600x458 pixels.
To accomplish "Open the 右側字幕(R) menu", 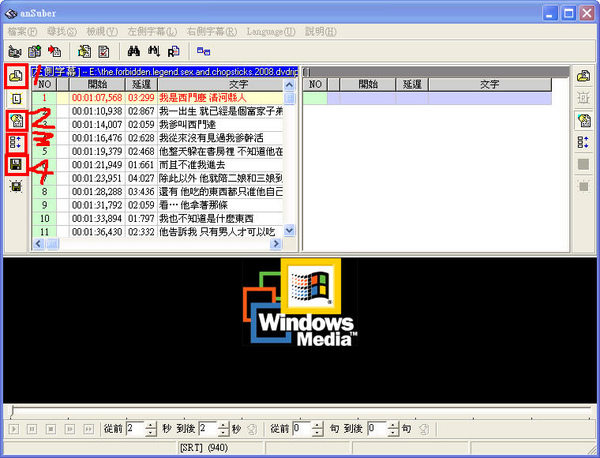I will [212, 32].
